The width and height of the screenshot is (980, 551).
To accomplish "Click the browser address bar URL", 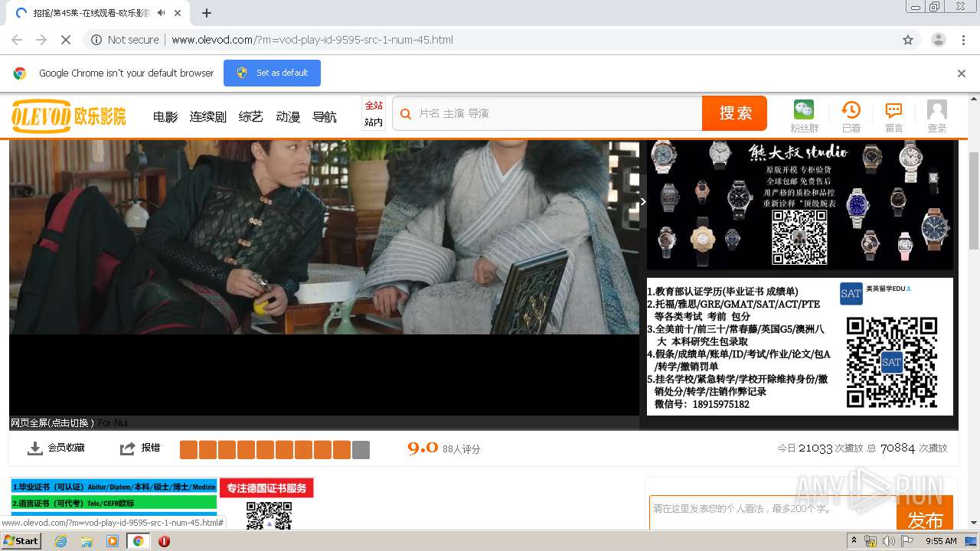I will (312, 40).
